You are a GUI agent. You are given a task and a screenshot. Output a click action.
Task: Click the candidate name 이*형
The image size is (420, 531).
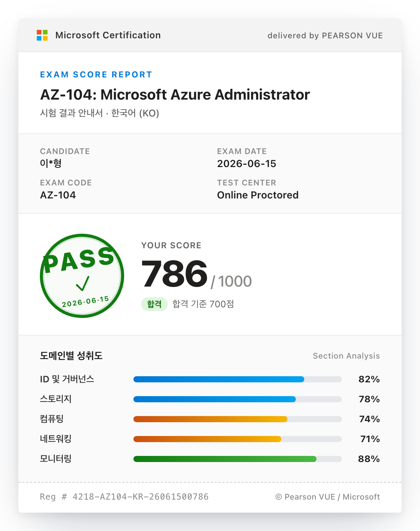(51, 164)
